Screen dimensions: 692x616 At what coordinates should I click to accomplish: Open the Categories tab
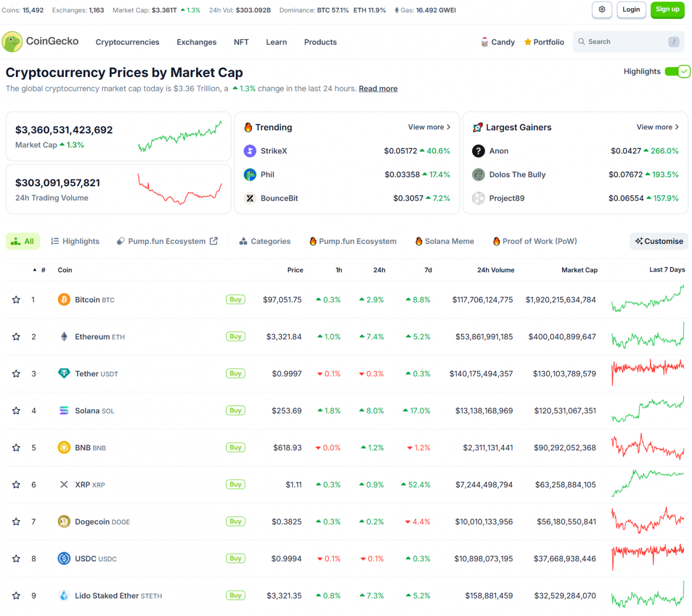(x=265, y=241)
